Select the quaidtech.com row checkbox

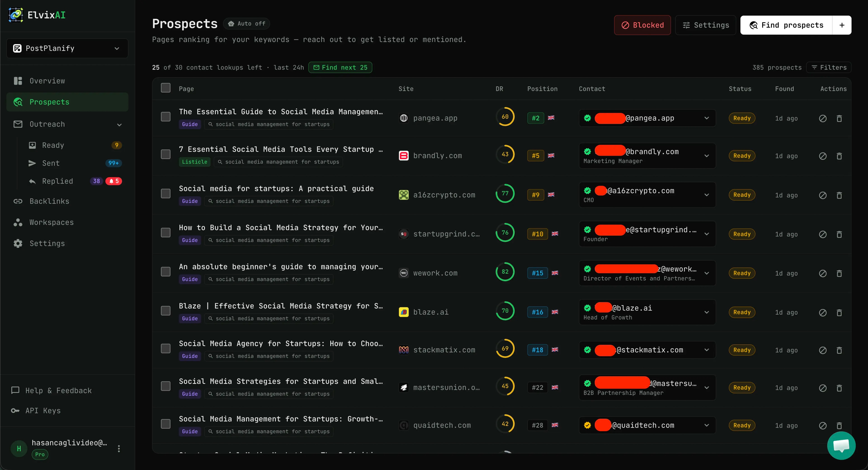click(x=165, y=424)
